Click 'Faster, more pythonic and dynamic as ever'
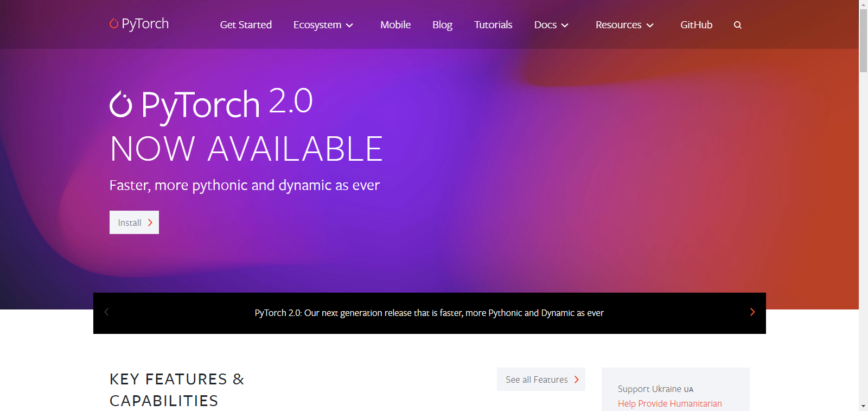The height and width of the screenshot is (411, 868). point(245,185)
